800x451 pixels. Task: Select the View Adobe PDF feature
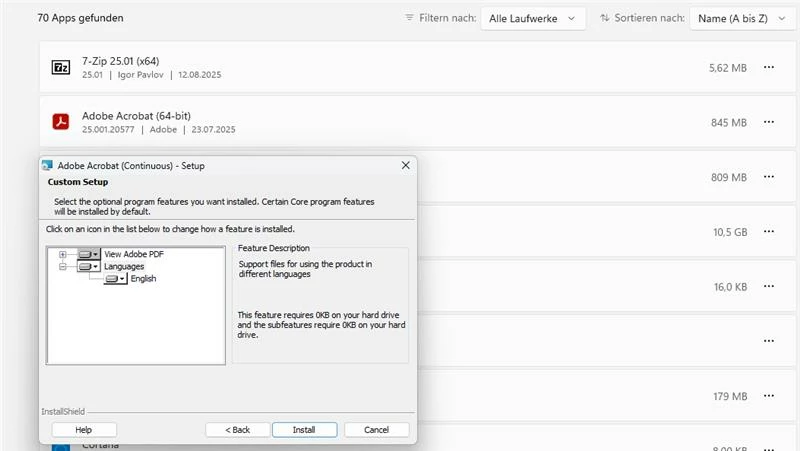point(134,254)
